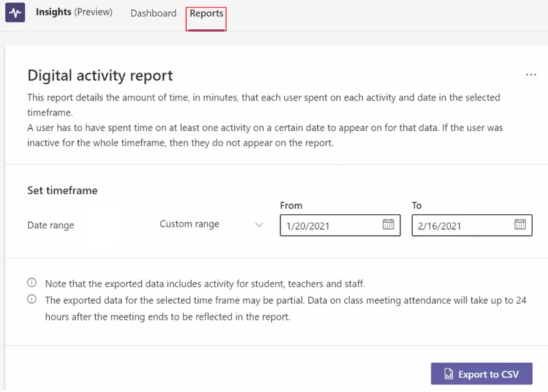The height and width of the screenshot is (392, 548).
Task: Click info icon beside partial data note
Action: pyautogui.click(x=32, y=299)
